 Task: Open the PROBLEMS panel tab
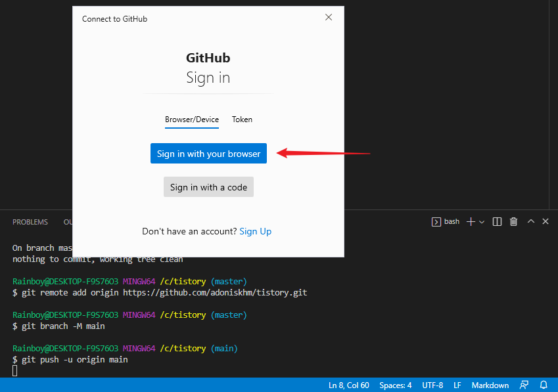(30, 222)
